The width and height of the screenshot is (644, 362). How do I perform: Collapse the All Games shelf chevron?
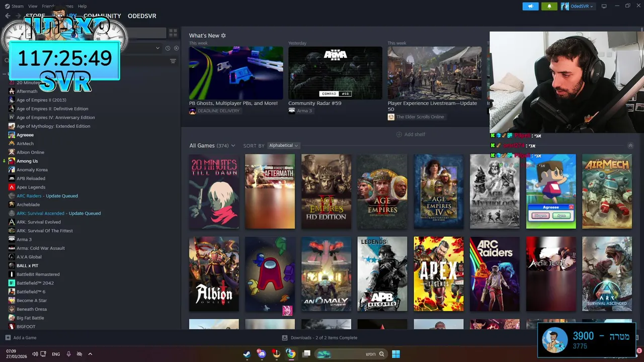coord(630,145)
